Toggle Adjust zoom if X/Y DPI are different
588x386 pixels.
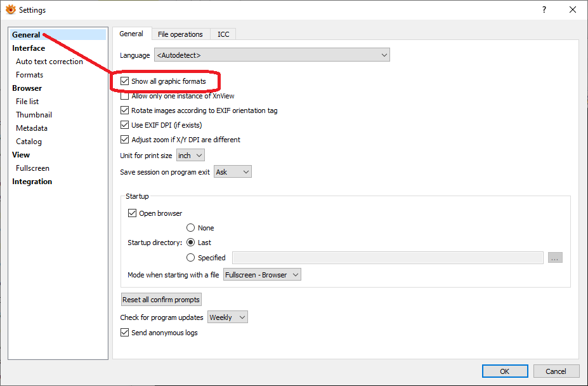[x=124, y=140]
